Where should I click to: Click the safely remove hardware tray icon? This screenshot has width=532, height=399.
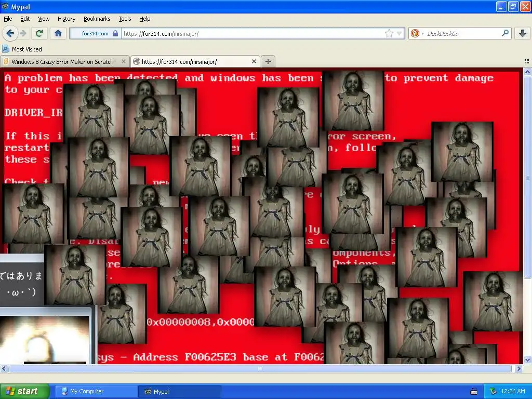tap(493, 391)
